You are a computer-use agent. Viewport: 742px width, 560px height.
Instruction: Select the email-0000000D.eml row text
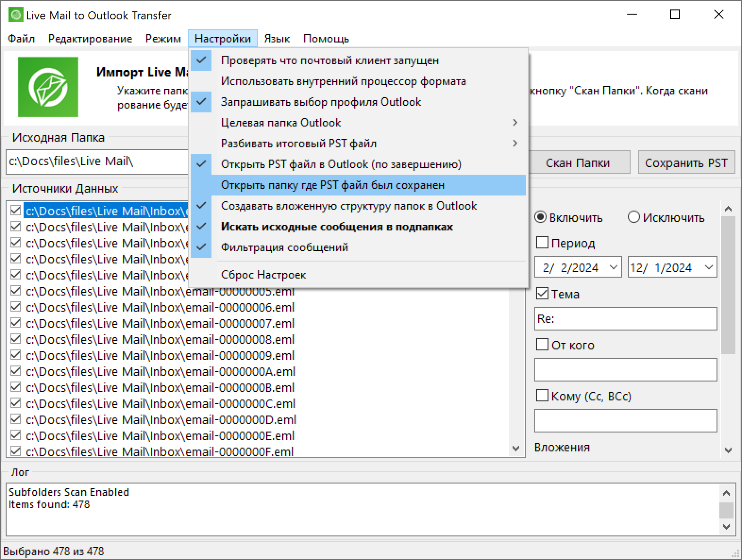161,420
